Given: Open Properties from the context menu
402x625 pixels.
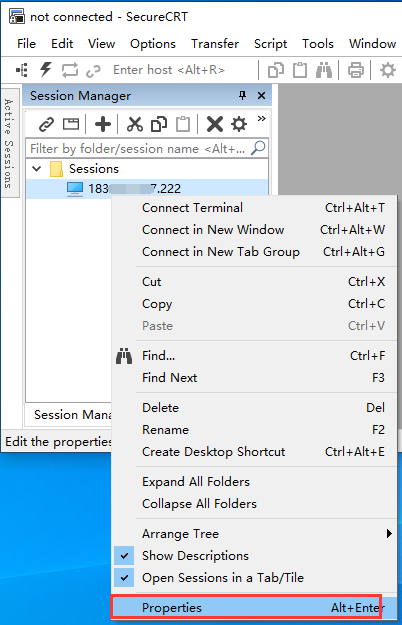Looking at the screenshot, I should [x=254, y=607].
